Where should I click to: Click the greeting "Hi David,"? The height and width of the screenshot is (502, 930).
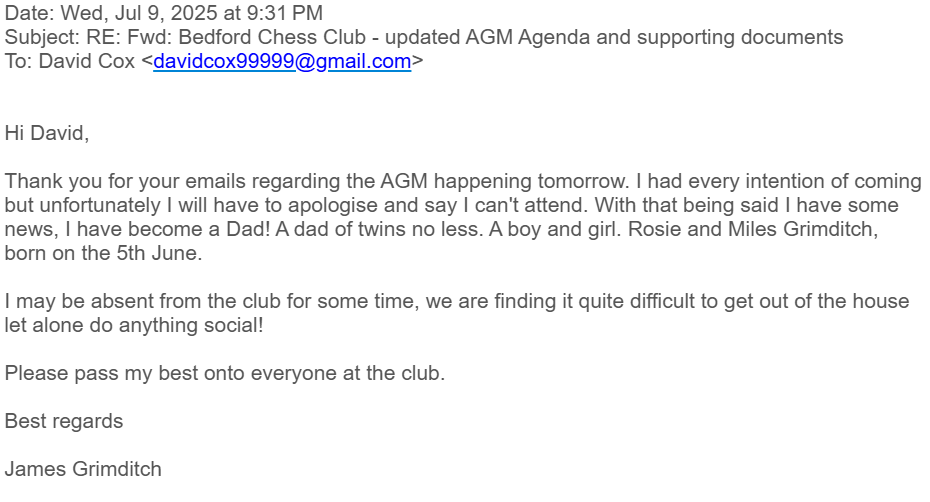click(47, 133)
